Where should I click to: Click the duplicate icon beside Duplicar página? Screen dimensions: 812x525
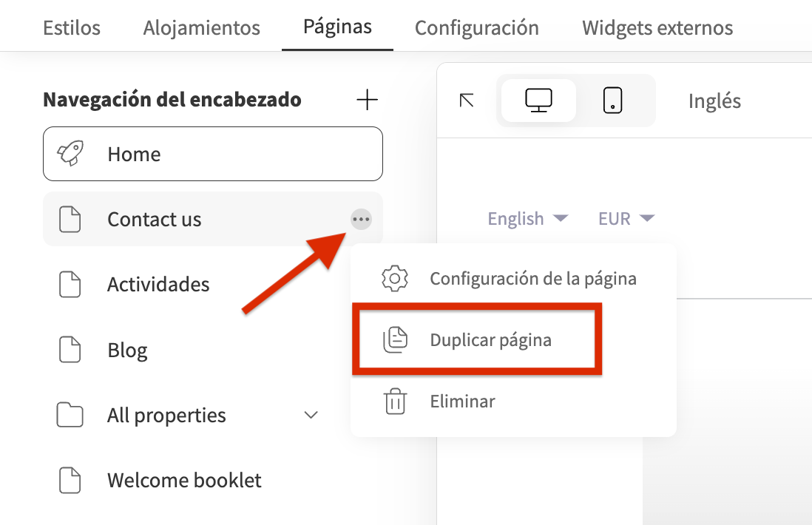click(x=395, y=339)
